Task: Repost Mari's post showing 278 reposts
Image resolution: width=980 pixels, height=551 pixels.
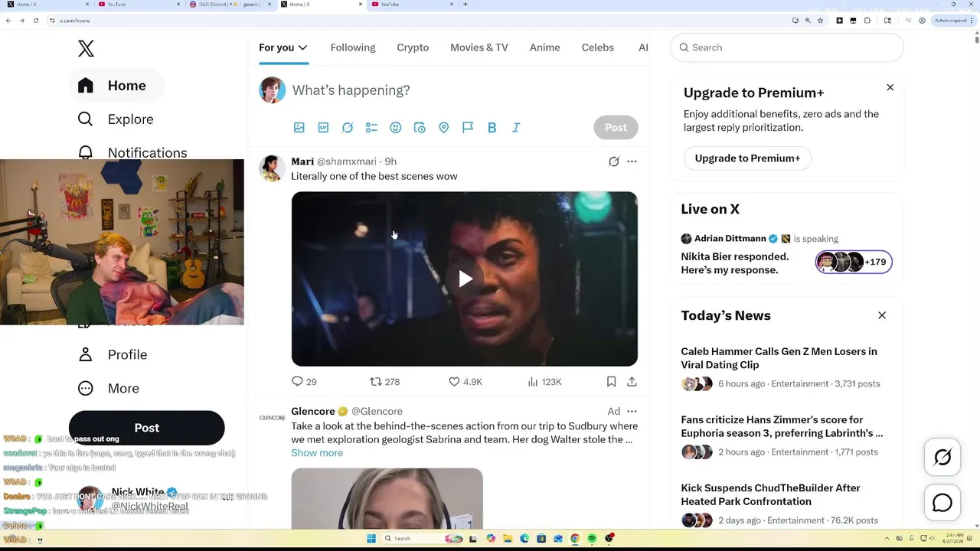Action: click(384, 381)
